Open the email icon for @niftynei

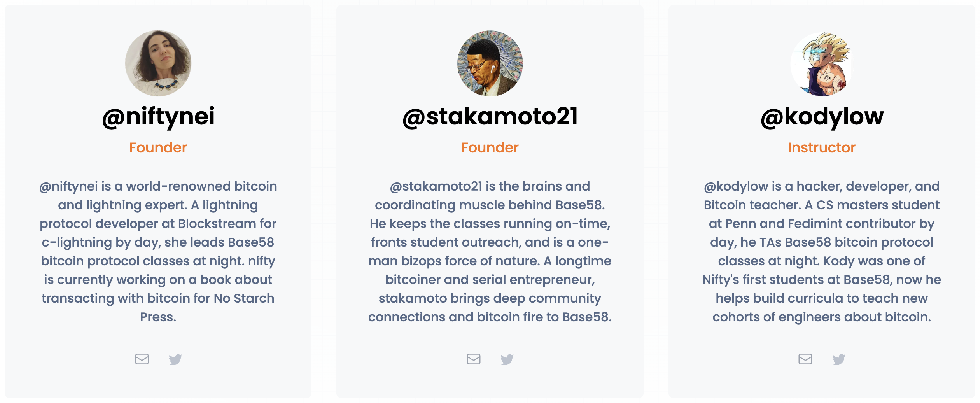click(142, 359)
